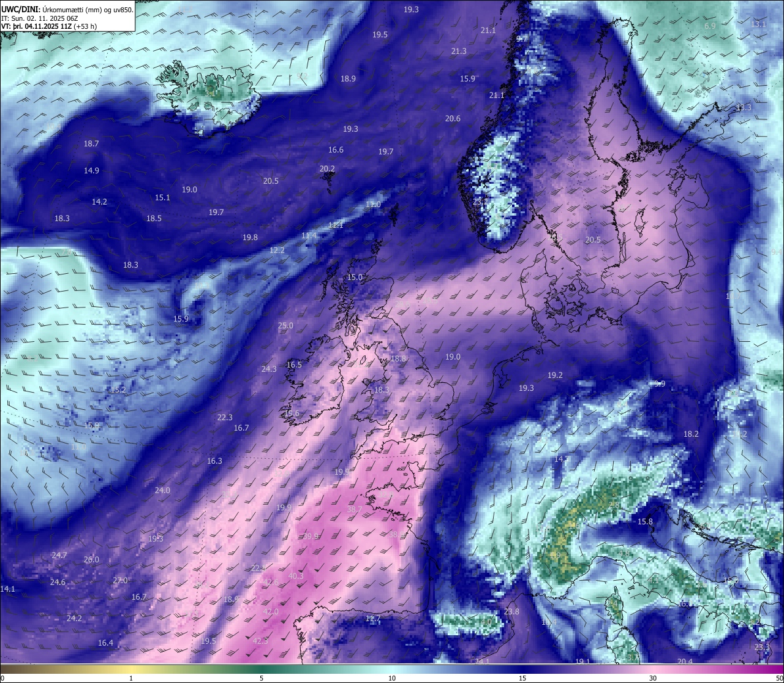The height and width of the screenshot is (683, 784).
Task: Click the 15 tick on the color scale
Action: pos(522,678)
